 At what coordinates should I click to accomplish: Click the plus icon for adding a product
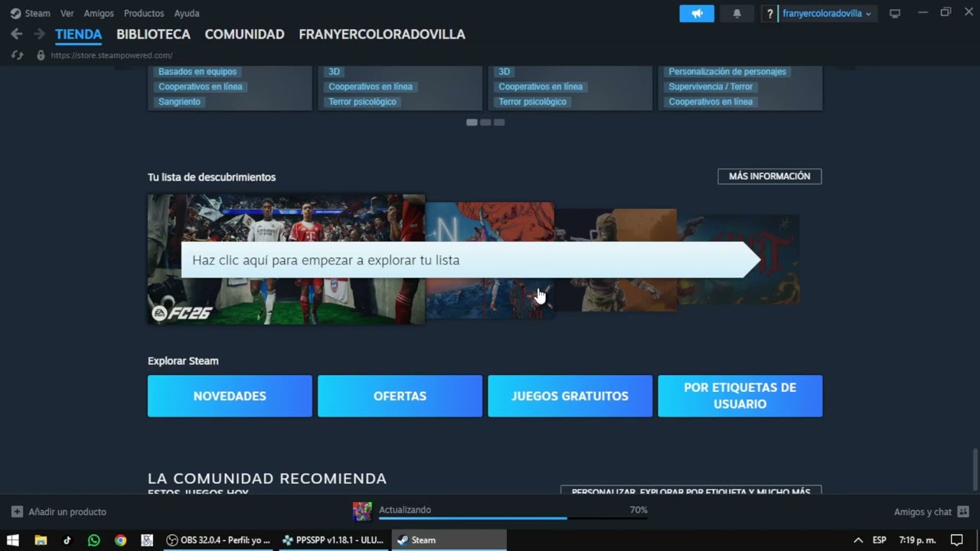point(17,512)
